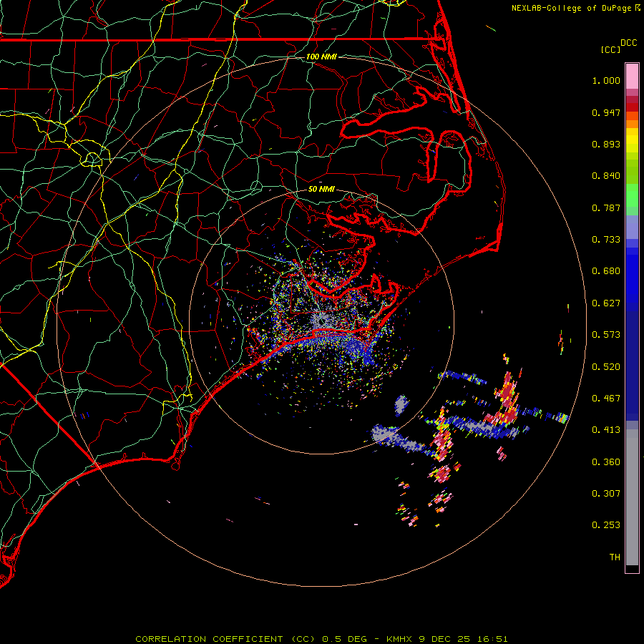Image resolution: width=644 pixels, height=644 pixels.
Task: Select the 0.413 scale value
Action: point(606,430)
